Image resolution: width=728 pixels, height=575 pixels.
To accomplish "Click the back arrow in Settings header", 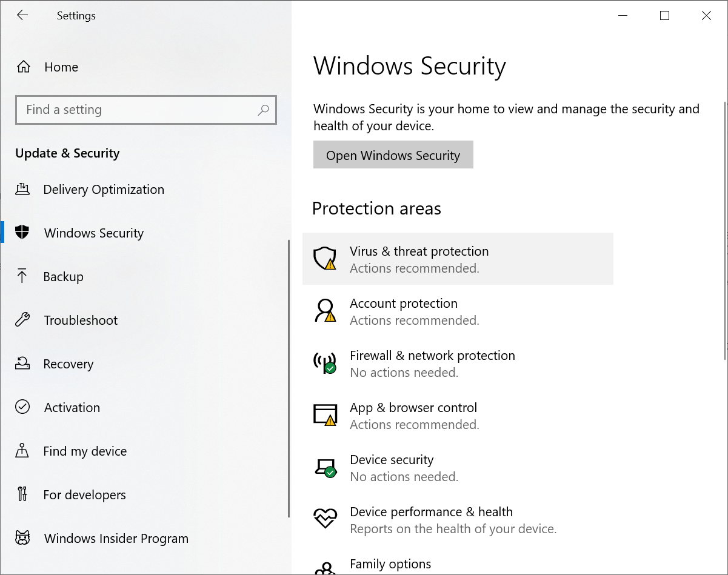I will (22, 16).
